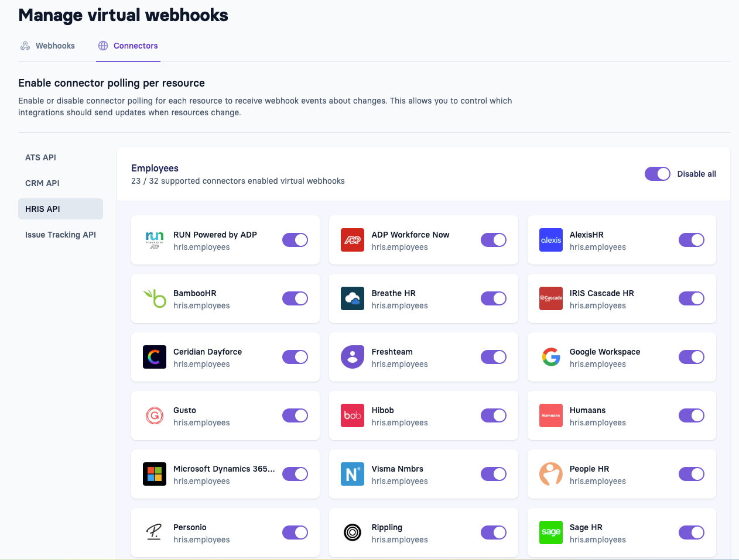Click the Connectors globe icon
The image size is (739, 560).
coord(103,46)
